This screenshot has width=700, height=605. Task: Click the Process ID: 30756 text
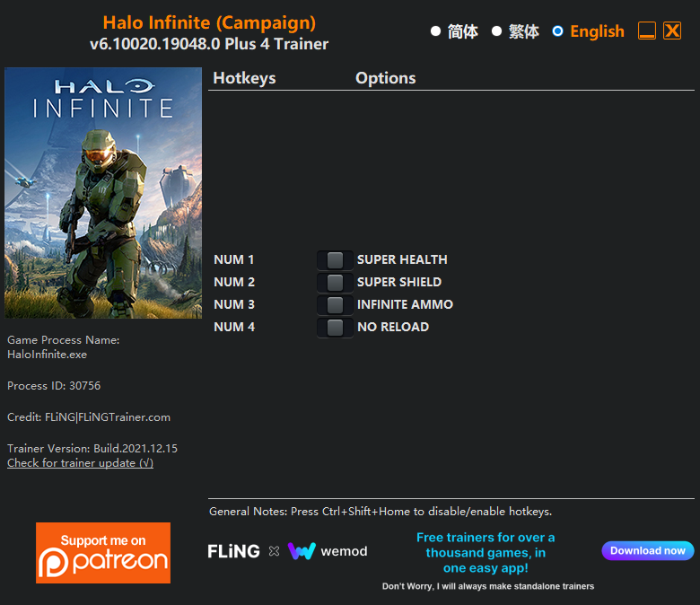[54, 386]
